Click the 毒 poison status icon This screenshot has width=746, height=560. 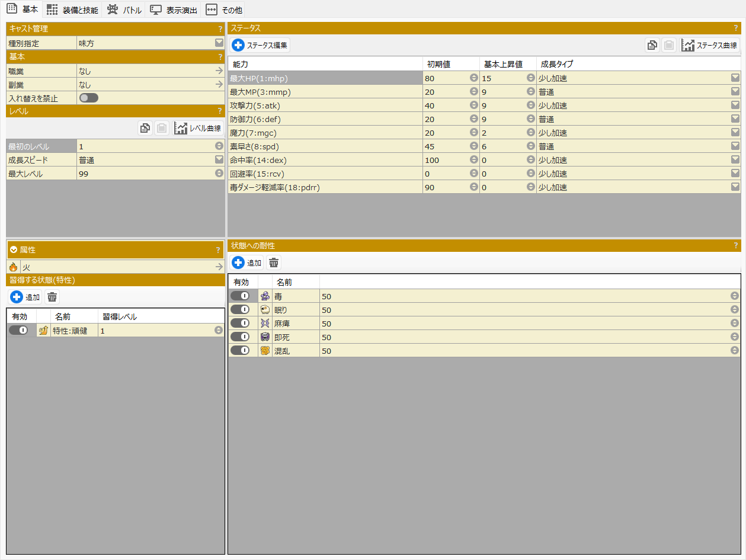[x=265, y=296]
